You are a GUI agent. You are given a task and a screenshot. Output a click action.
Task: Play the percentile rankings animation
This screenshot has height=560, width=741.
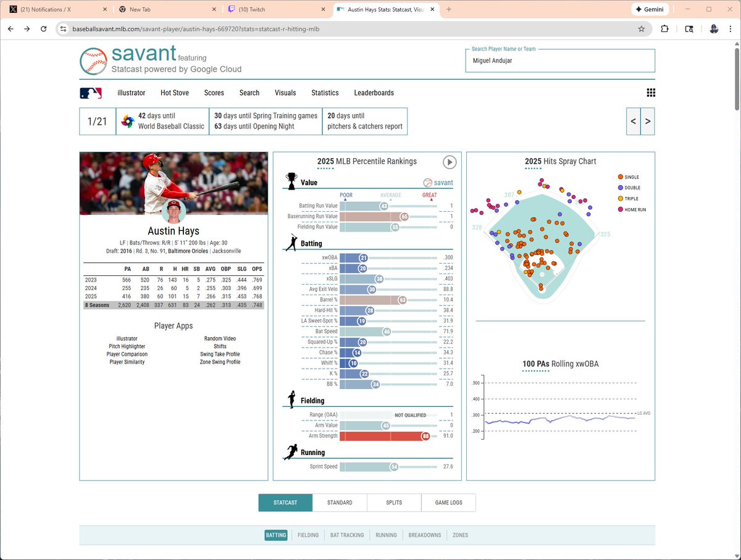[x=450, y=162]
